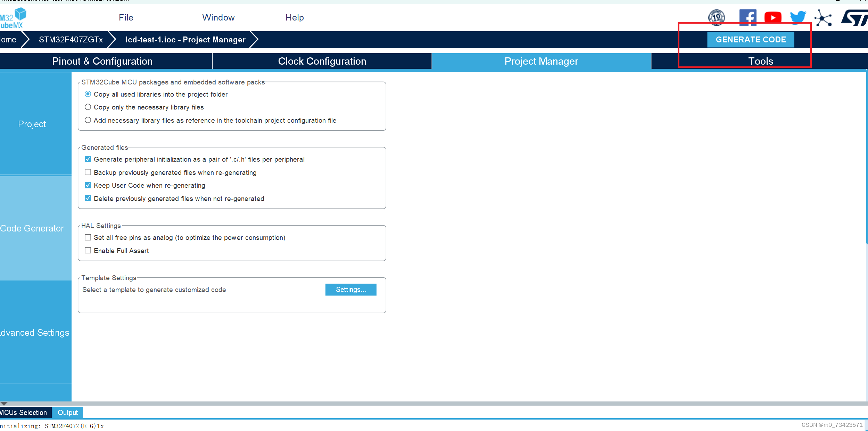Viewport: 868px width, 431px height.
Task: Open the File menu
Action: click(126, 18)
